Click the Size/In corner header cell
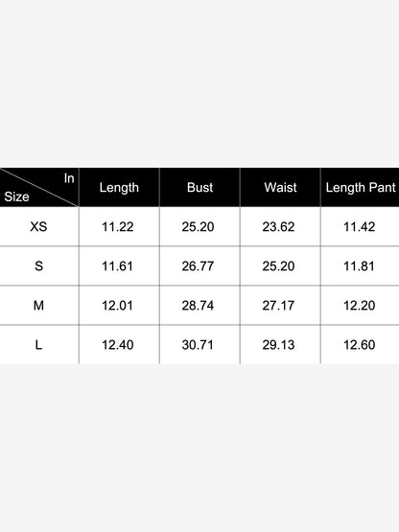 (39, 187)
